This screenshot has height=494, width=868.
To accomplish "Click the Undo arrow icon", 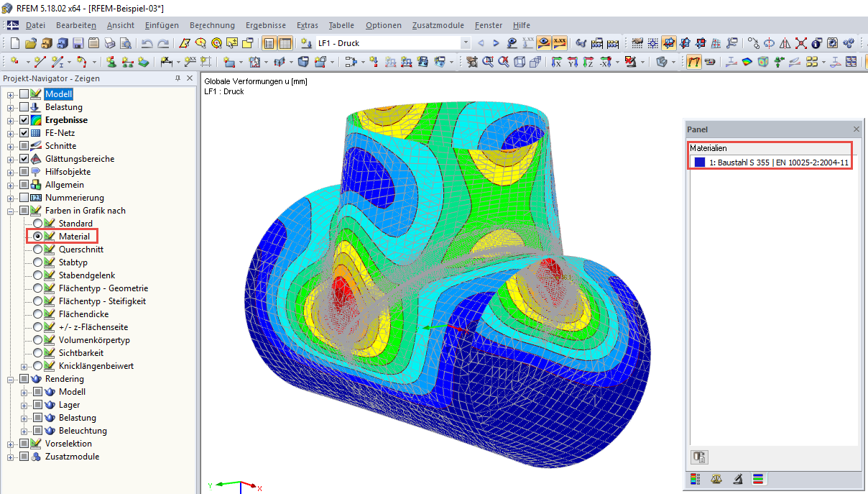I will [x=147, y=43].
